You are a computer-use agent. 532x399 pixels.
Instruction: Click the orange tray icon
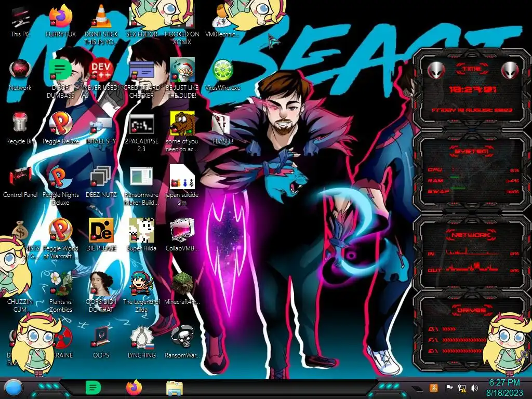[434, 388]
